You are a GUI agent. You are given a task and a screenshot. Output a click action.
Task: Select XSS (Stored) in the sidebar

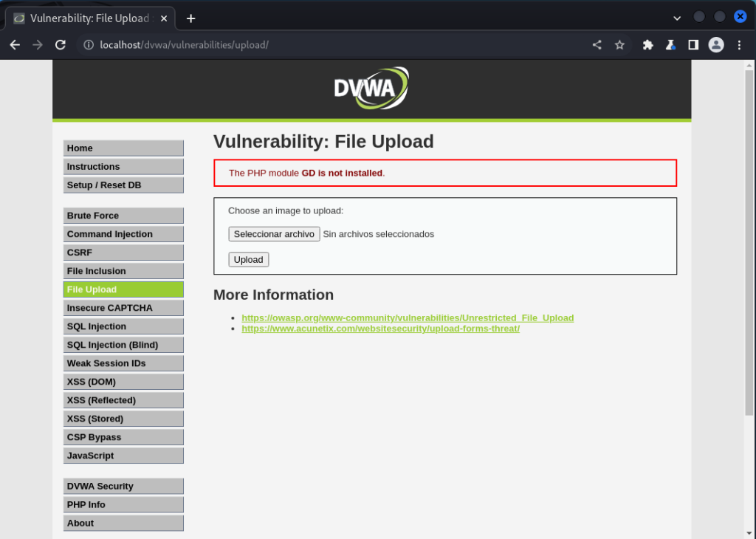[x=123, y=419]
